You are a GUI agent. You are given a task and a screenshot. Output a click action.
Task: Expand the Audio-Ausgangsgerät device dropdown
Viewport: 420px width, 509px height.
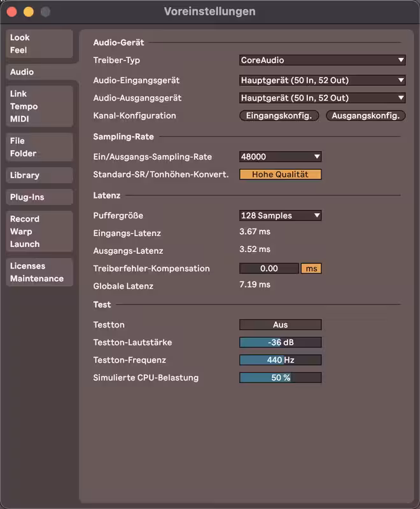(x=322, y=98)
